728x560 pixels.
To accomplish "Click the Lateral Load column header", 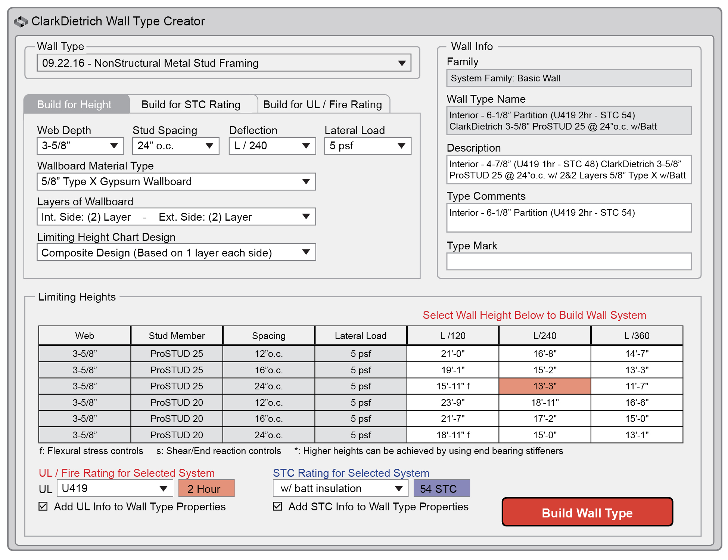I will tap(361, 336).
